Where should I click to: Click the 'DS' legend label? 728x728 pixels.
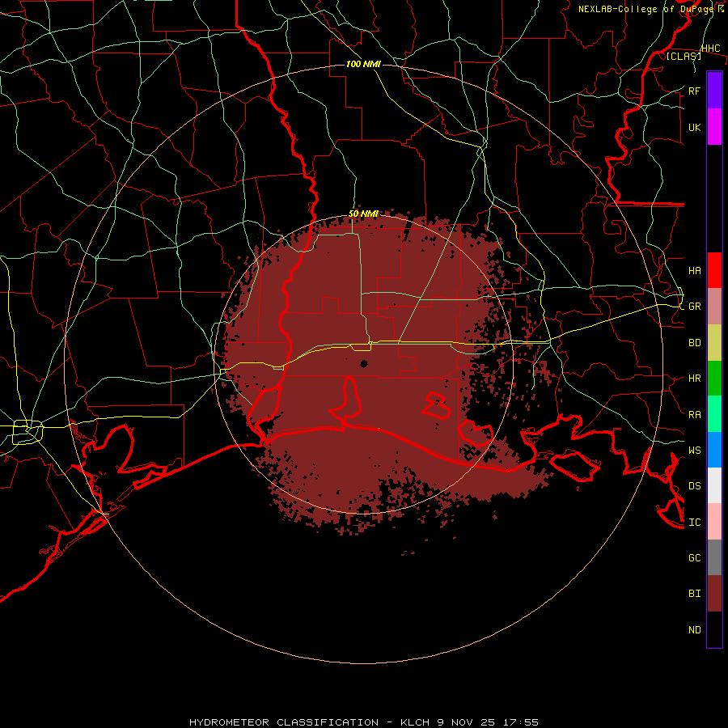(x=695, y=486)
